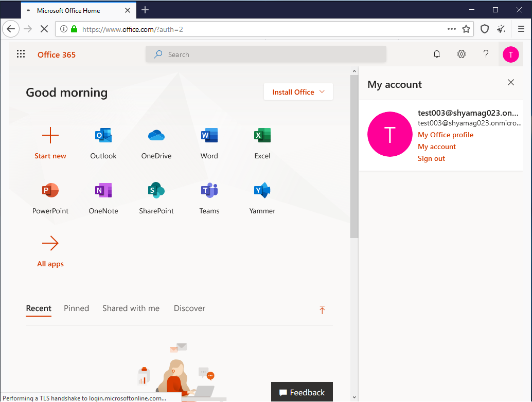This screenshot has width=532, height=402.
Task: Open Yammer app
Action: tap(262, 198)
